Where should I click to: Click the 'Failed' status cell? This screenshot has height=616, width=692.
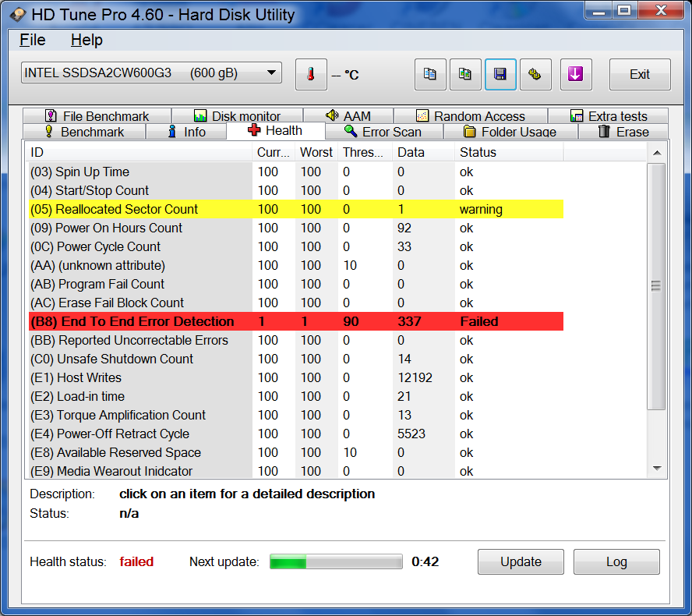tap(478, 321)
